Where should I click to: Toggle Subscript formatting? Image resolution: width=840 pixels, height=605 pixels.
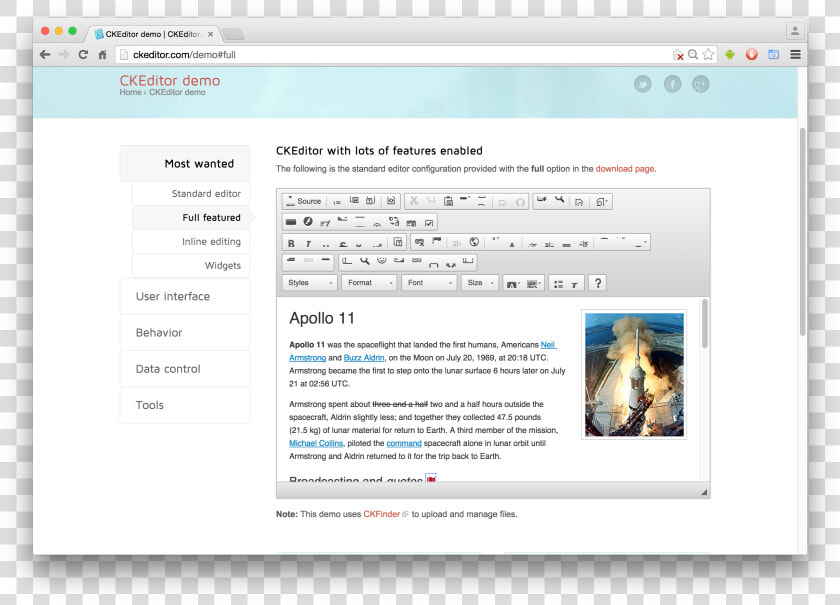coord(359,243)
